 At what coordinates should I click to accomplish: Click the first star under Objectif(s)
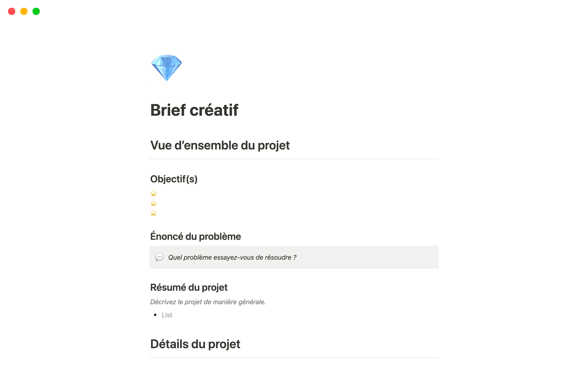153,193
